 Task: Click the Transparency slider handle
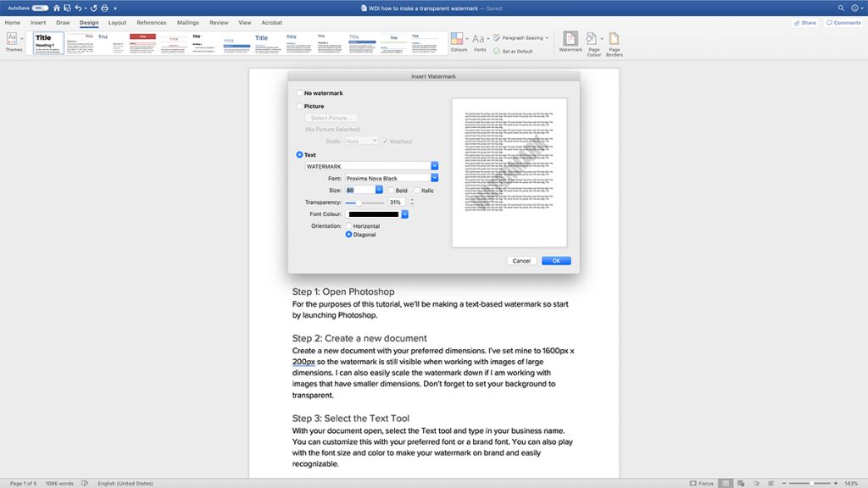[x=359, y=202]
